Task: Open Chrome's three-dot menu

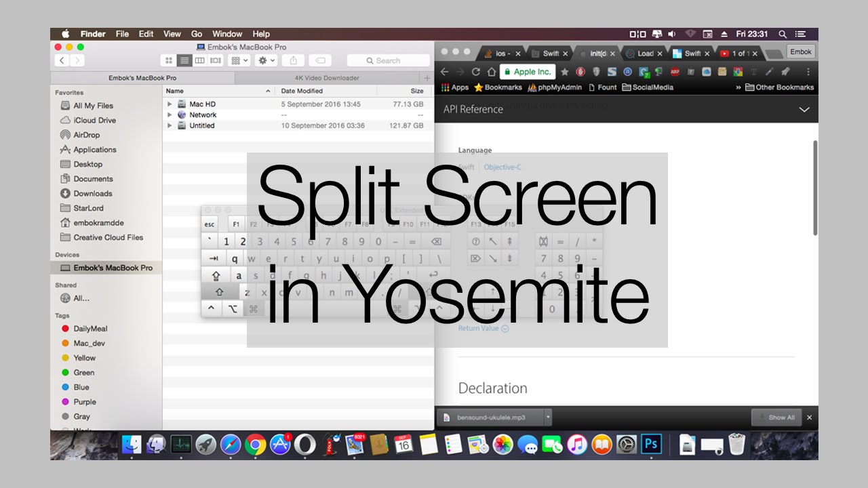Action: tap(808, 71)
